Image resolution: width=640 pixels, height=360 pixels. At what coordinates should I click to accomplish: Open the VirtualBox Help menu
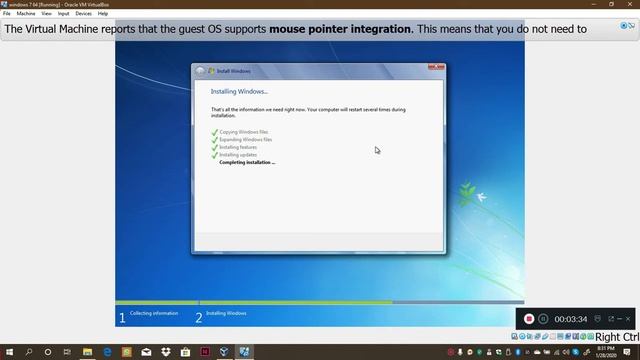102,13
